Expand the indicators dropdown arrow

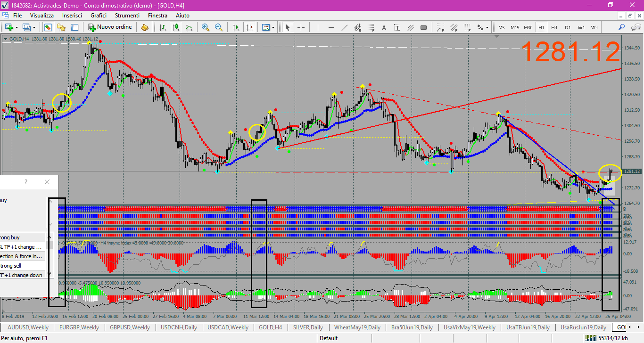coord(273,27)
